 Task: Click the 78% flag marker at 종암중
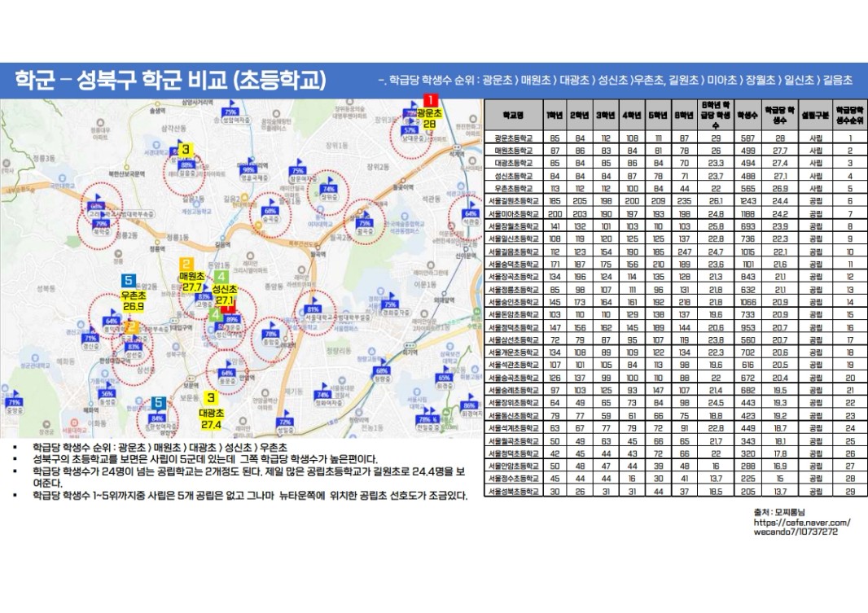271,334
